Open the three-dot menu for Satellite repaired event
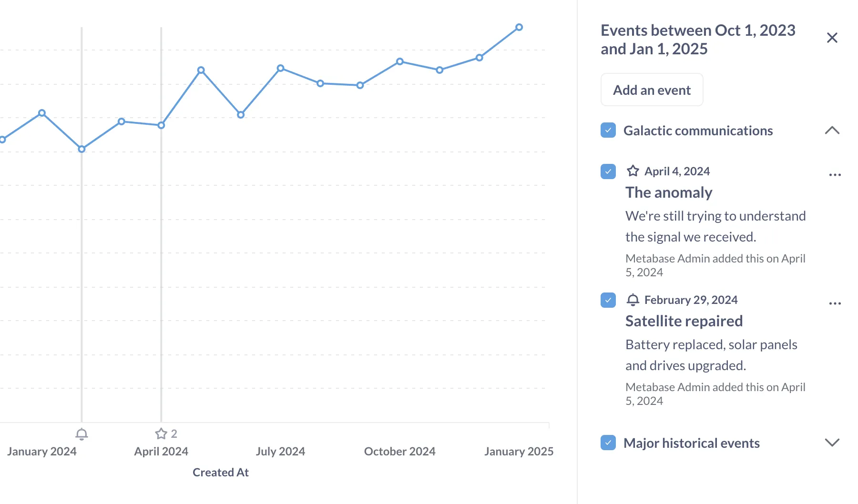 click(835, 303)
